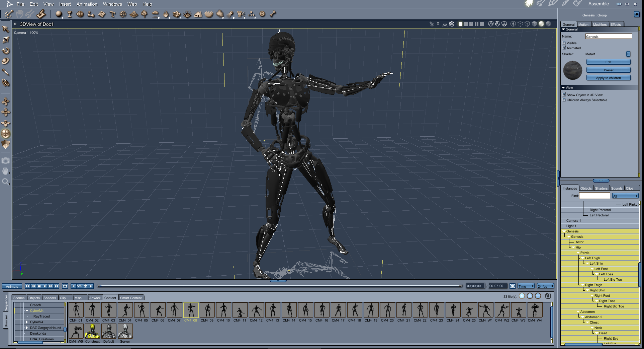This screenshot has height=349, width=644.
Task: Delete keyframe with the trash icon
Action: [85, 286]
